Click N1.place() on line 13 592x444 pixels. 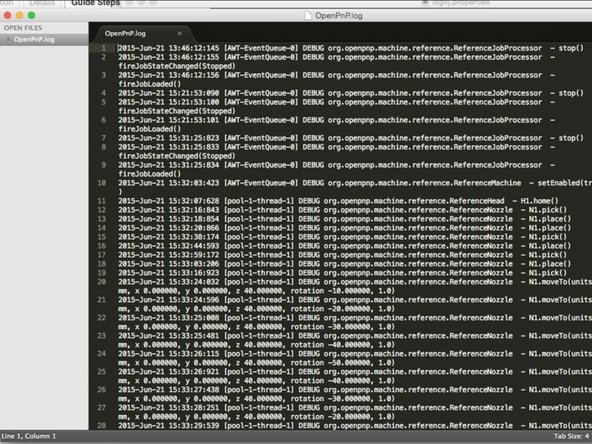(x=550, y=219)
